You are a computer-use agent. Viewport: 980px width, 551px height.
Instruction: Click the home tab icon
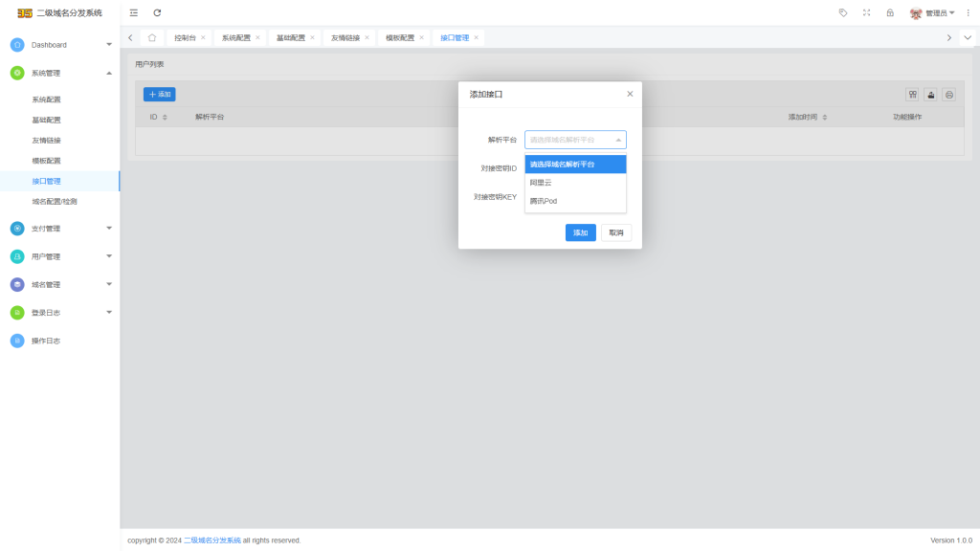(152, 37)
